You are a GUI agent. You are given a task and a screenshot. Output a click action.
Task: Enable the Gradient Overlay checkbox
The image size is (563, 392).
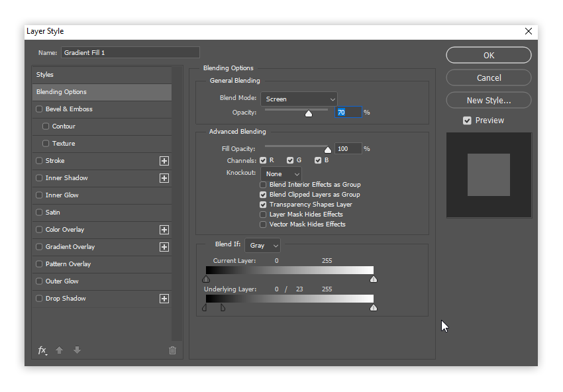point(39,246)
